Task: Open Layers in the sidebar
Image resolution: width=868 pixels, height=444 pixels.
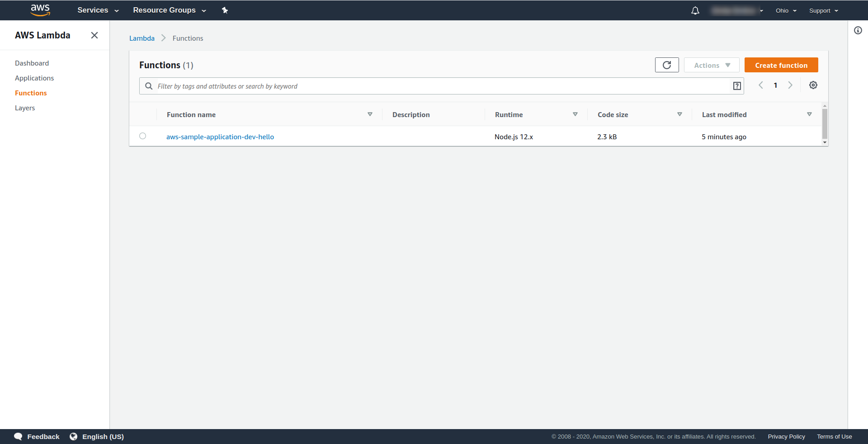Action: coord(25,108)
